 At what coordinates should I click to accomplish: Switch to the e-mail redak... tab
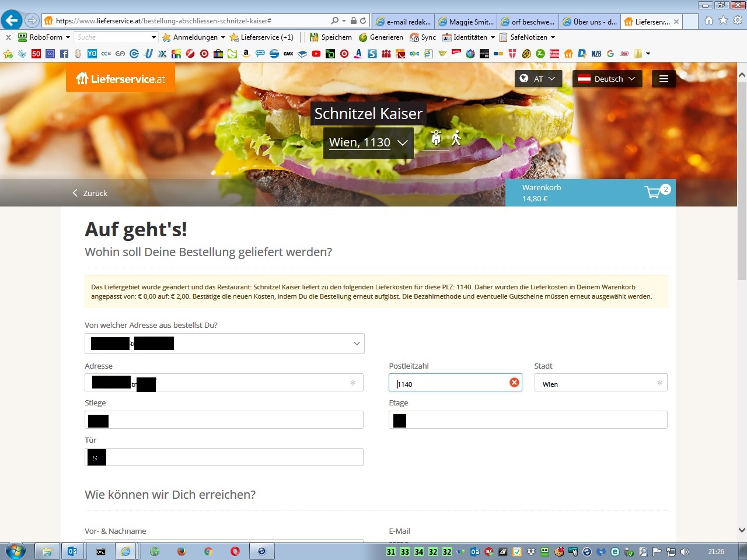coord(403,22)
